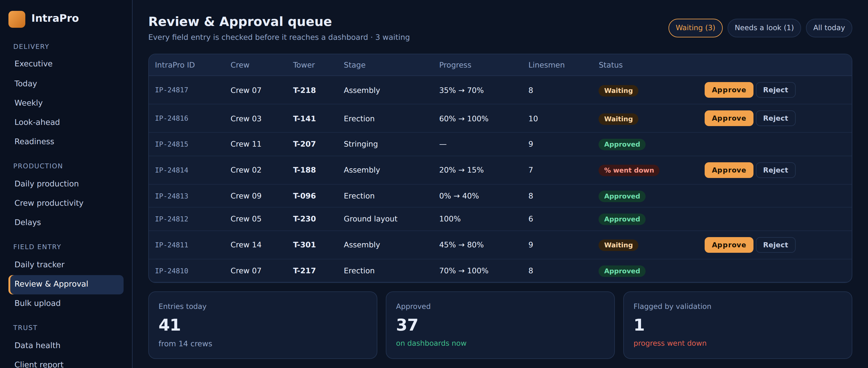Screen dimensions: 868x368
Task: Click the ID IP-24817
Action: tap(171, 90)
